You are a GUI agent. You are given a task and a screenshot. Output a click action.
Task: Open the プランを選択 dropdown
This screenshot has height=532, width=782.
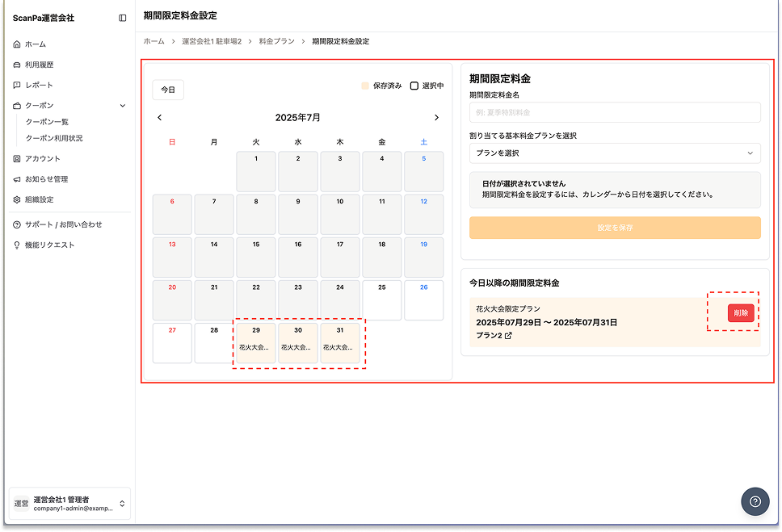pos(615,153)
